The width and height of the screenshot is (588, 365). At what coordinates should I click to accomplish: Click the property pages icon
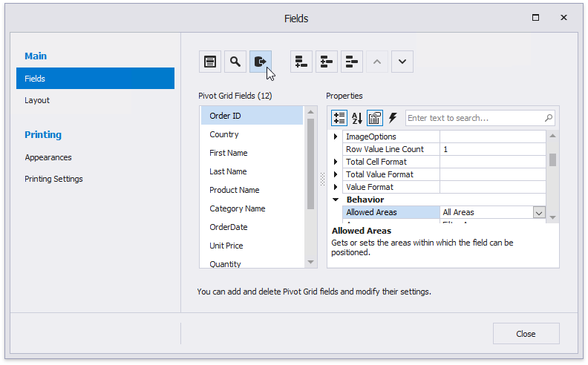point(375,118)
